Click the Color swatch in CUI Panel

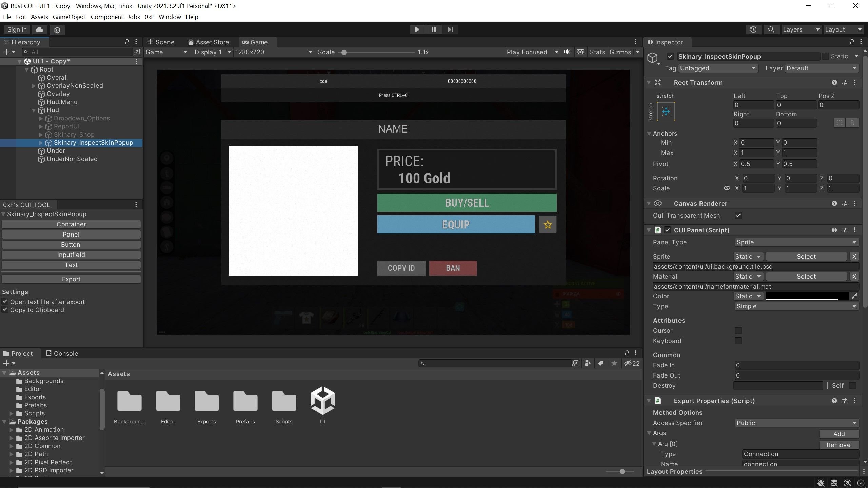click(x=807, y=296)
